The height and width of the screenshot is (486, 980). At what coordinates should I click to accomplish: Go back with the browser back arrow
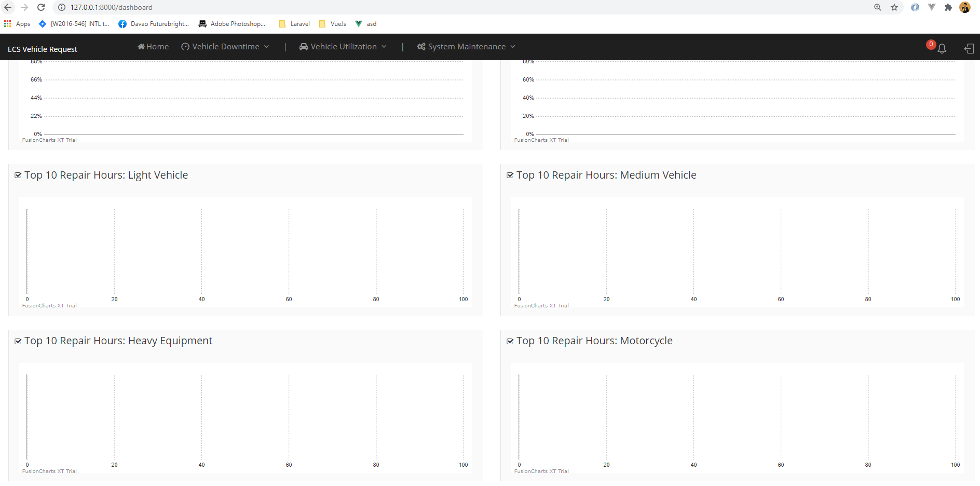8,7
